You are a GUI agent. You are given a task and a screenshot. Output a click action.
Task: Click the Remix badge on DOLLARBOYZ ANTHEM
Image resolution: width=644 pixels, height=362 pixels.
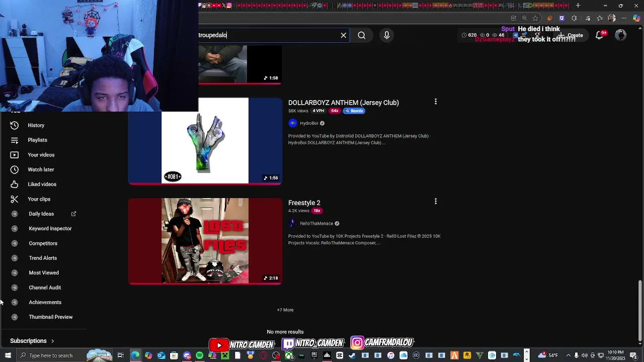coord(354,111)
